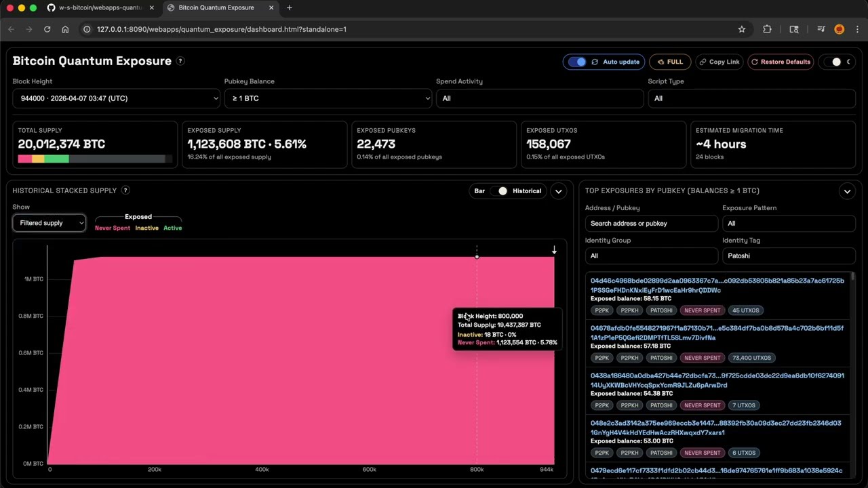Toggle the Inactive legend series
The image size is (868, 488).
click(146, 228)
